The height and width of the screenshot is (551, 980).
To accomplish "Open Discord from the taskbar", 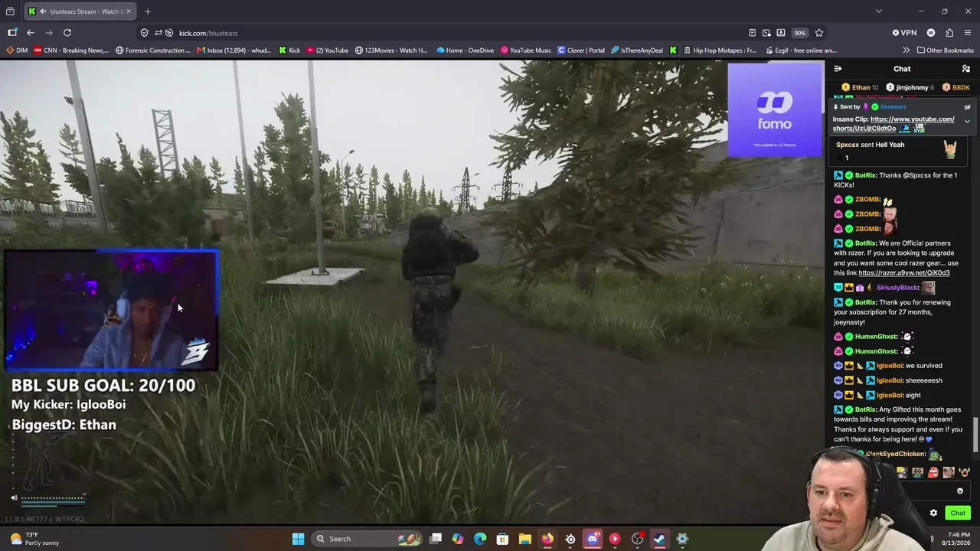I will 593,539.
